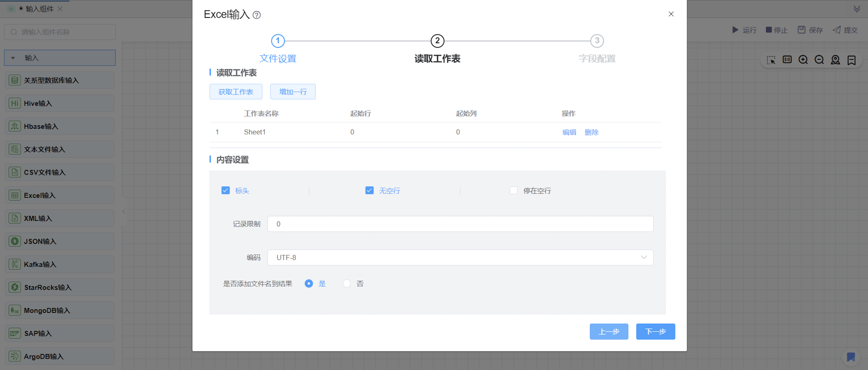Click the zoom-out canvas toolbar icon
This screenshot has width=868, height=370.
click(819, 60)
